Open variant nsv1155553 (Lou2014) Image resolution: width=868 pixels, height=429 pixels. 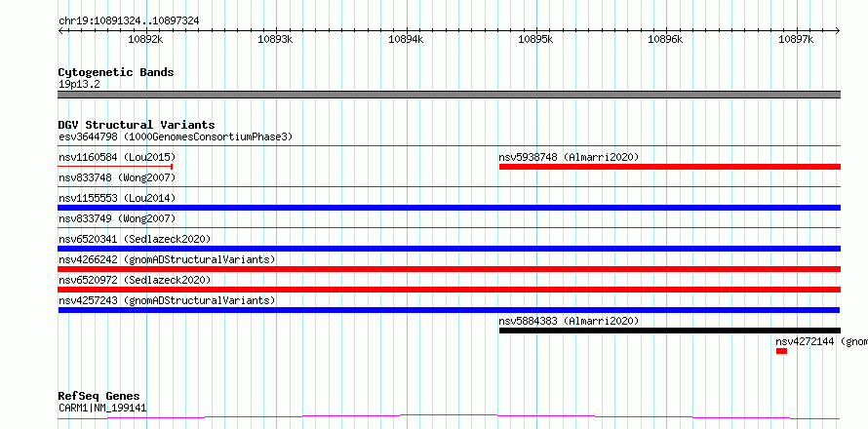(117, 198)
